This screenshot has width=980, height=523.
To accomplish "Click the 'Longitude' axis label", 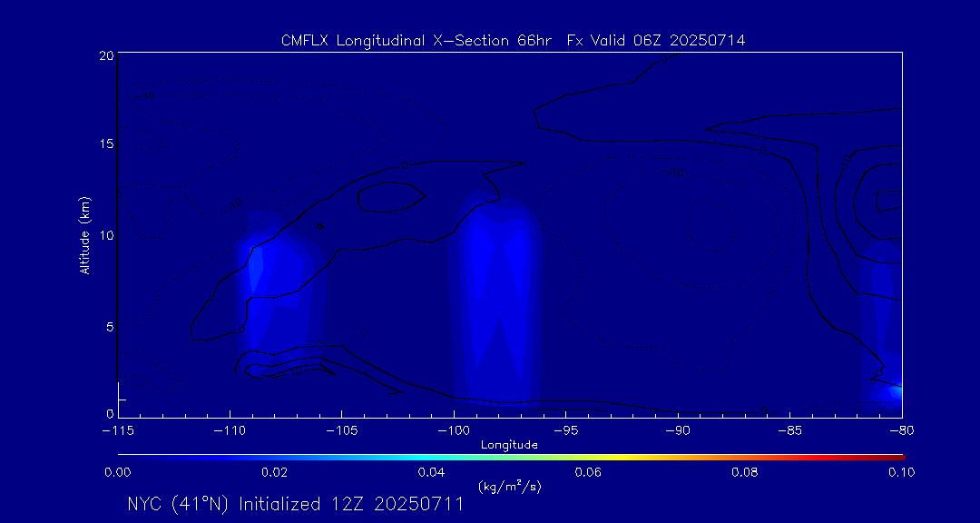I will pos(509,446).
